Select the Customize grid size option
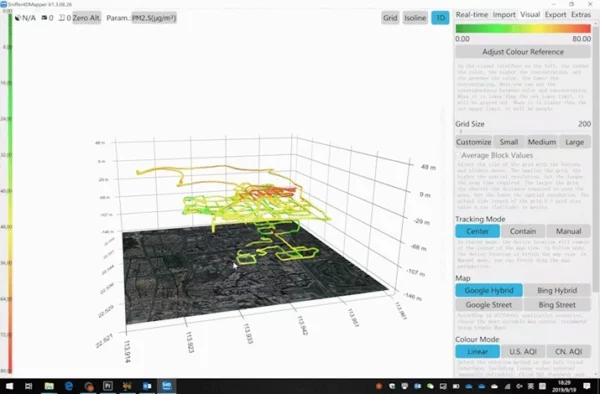Viewport: 600px width, 394px height. 473,142
